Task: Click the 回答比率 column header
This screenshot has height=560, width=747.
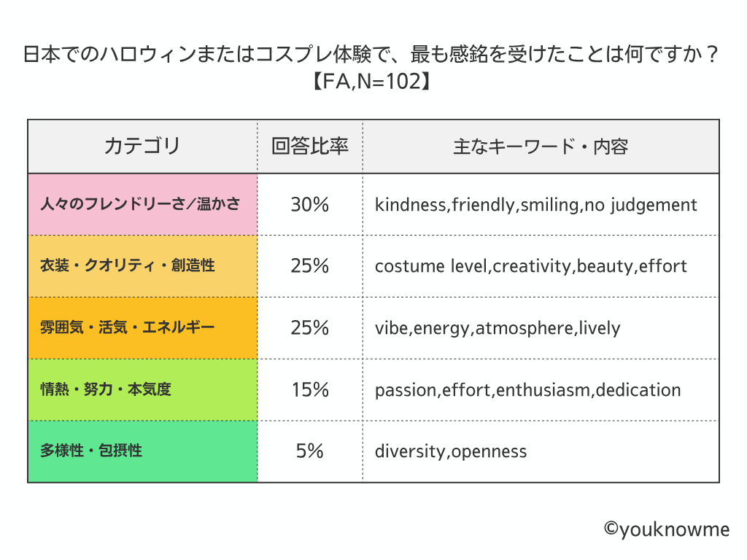Action: tap(310, 146)
